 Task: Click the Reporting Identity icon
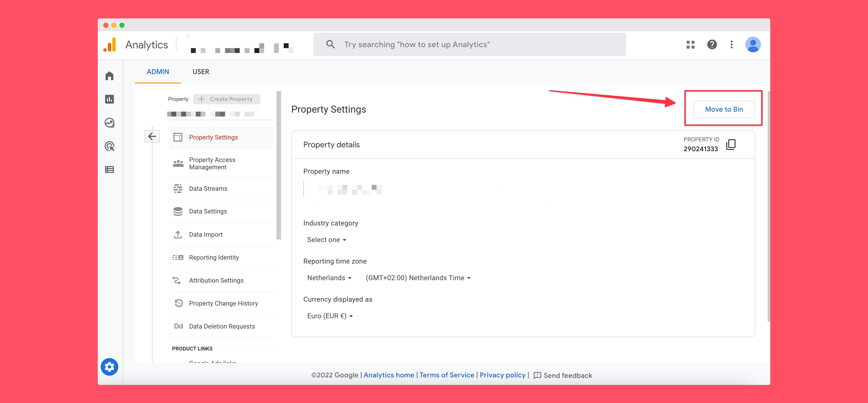(178, 258)
